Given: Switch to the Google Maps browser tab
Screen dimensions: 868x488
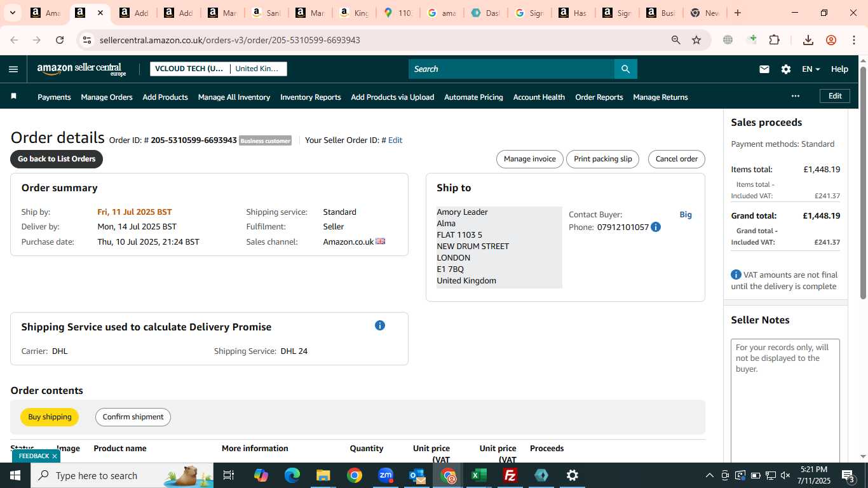Looking at the screenshot, I should point(398,13).
